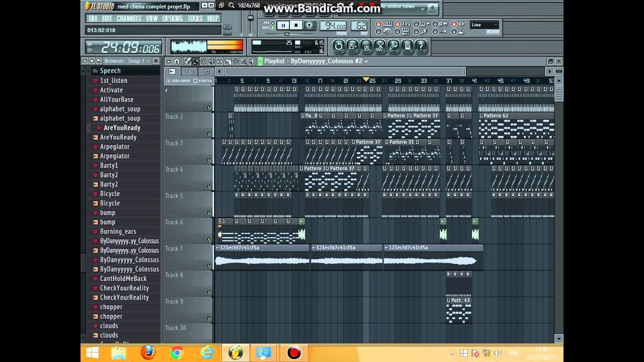Open the HELP menu
The image size is (644, 362).
click(x=213, y=19)
